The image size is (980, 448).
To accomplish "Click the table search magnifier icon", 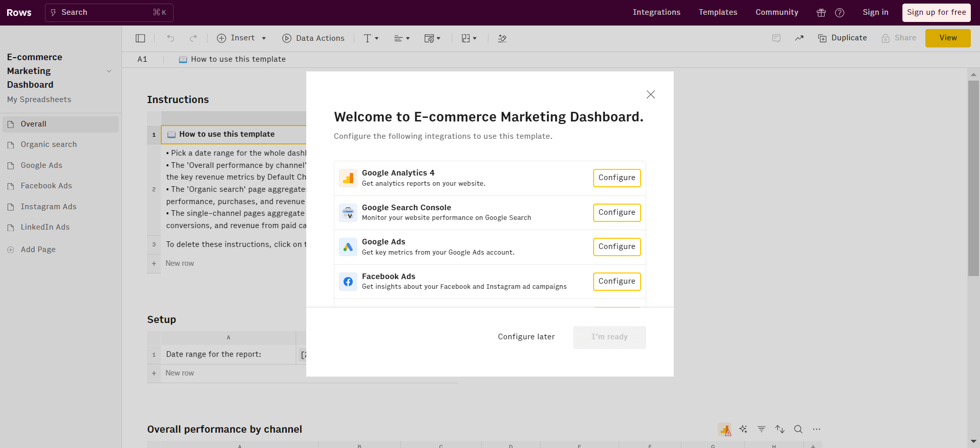I will pyautogui.click(x=798, y=430).
